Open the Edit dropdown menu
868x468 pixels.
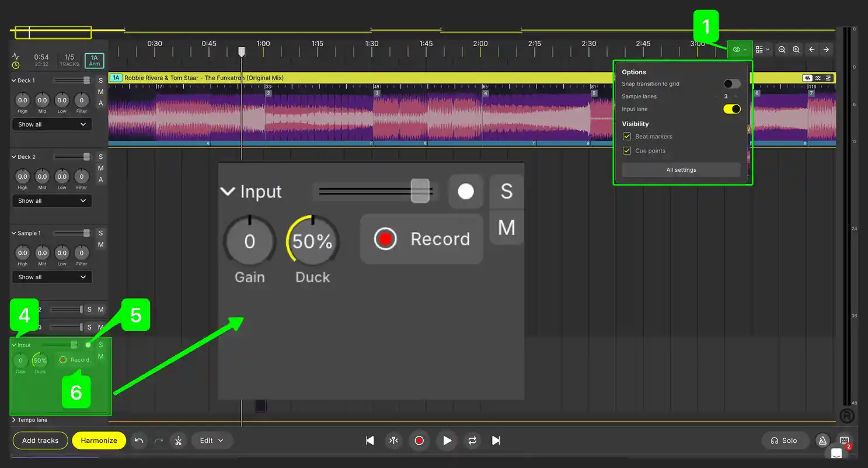click(212, 441)
